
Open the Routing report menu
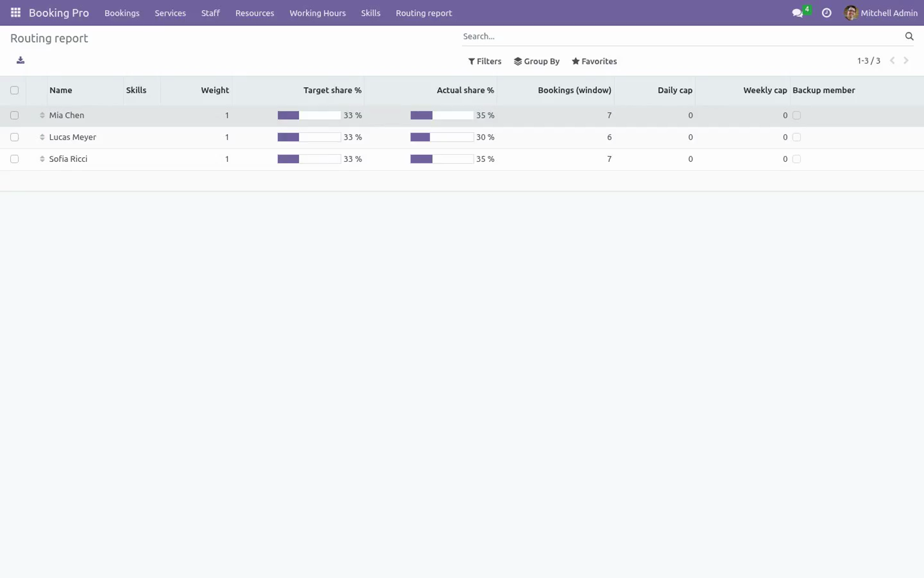click(424, 13)
